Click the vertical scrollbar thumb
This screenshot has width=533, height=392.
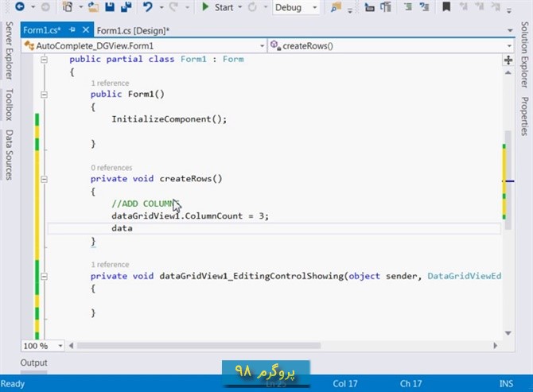(508, 180)
